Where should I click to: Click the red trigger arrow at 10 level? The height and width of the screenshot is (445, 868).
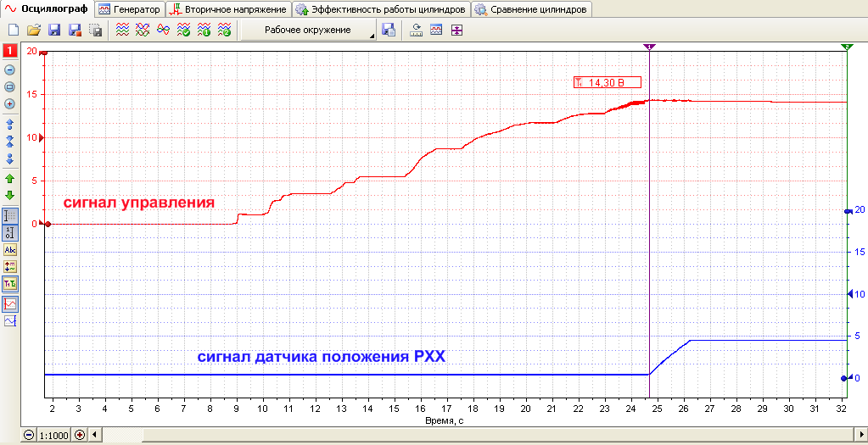(42, 137)
